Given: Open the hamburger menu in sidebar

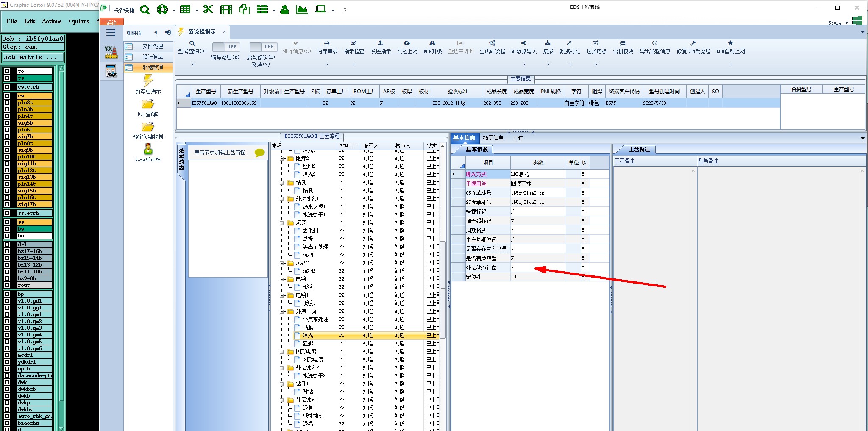Looking at the screenshot, I should [111, 33].
